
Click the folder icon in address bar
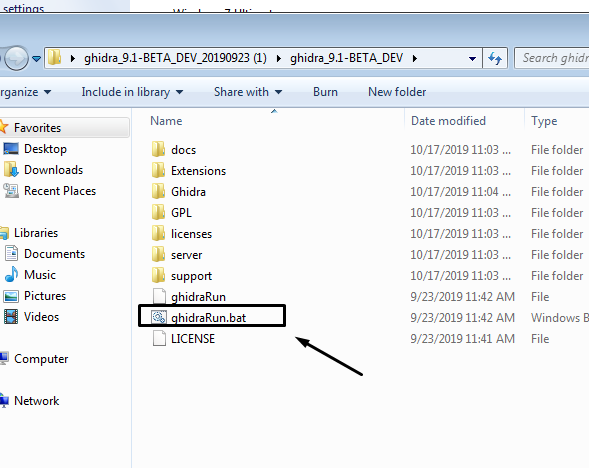point(54,58)
